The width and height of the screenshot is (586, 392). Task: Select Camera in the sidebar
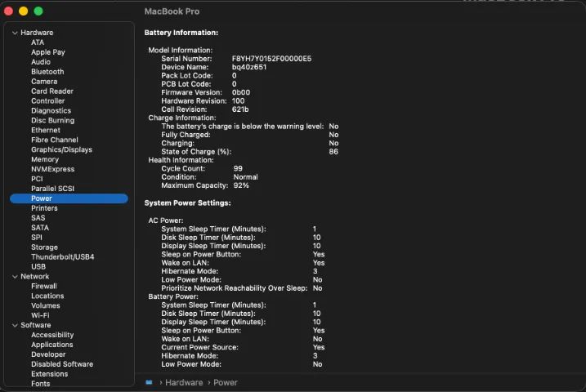click(x=44, y=82)
